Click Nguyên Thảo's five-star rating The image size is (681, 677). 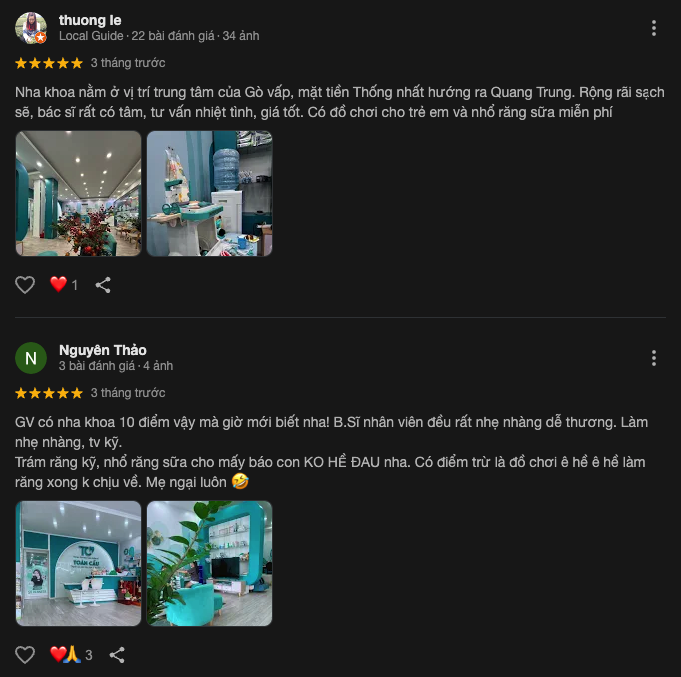point(49,393)
